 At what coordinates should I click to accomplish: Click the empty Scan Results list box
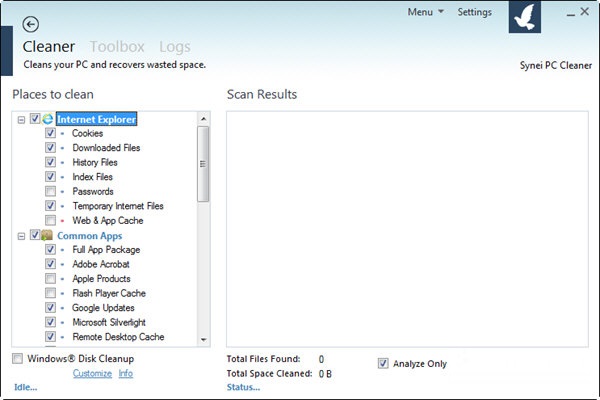pyautogui.click(x=407, y=229)
